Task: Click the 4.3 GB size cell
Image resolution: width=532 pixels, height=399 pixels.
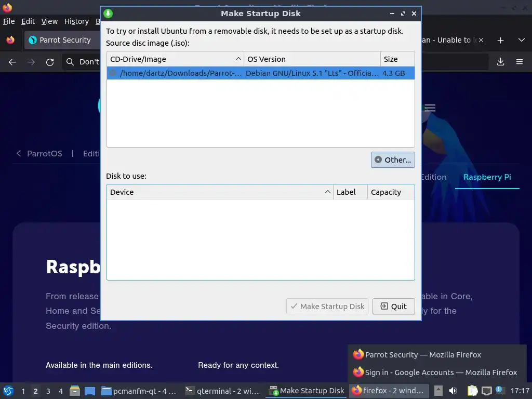Action: (x=394, y=73)
